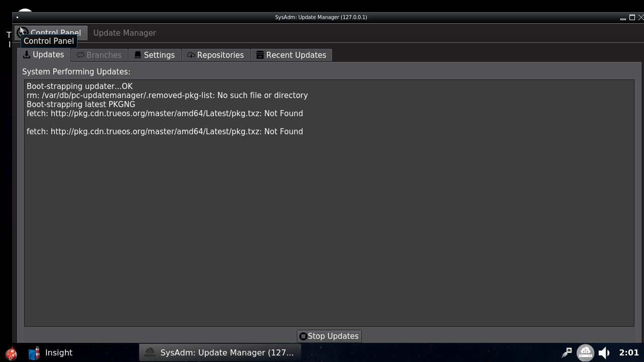This screenshot has height=362, width=644.
Task: Click the 'rm: /var/db/pc-updatemanager' log line
Action: 167,96
